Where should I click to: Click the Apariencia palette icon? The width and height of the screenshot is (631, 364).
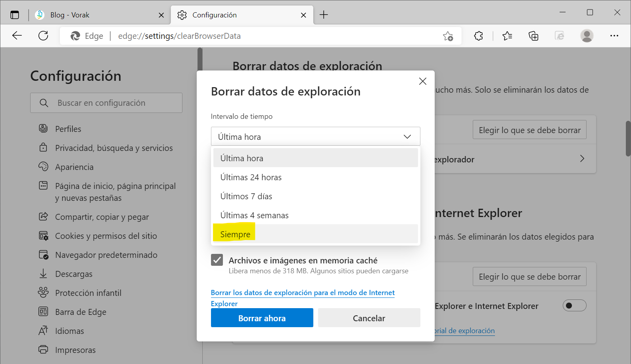(x=43, y=166)
